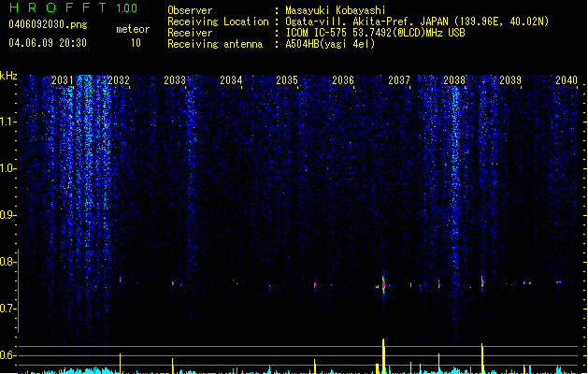The image size is (588, 374).
Task: Select the filename 0406092030.png
Action: 48,24
